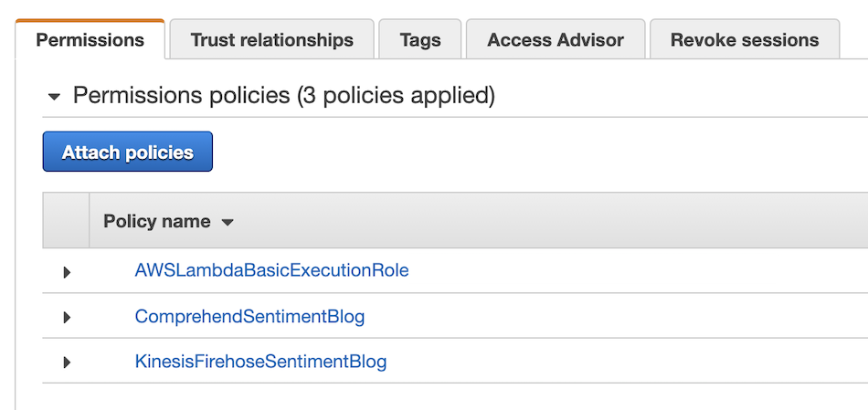Image resolution: width=868 pixels, height=410 pixels.
Task: Click the Policy name column header text
Action: pos(157,222)
